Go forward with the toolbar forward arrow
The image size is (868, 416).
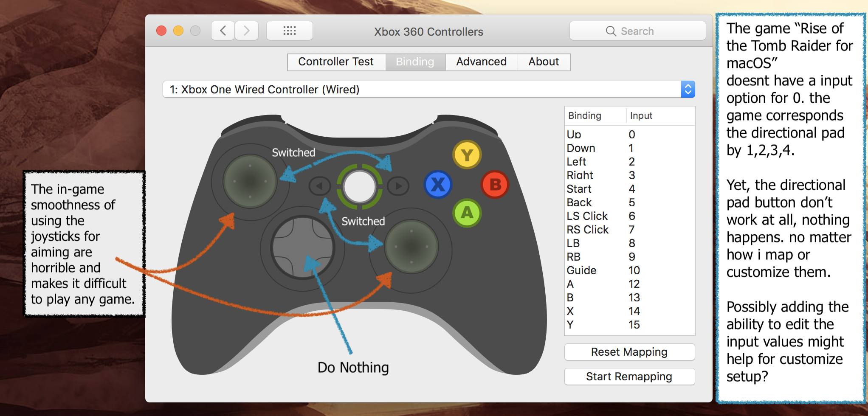click(247, 31)
